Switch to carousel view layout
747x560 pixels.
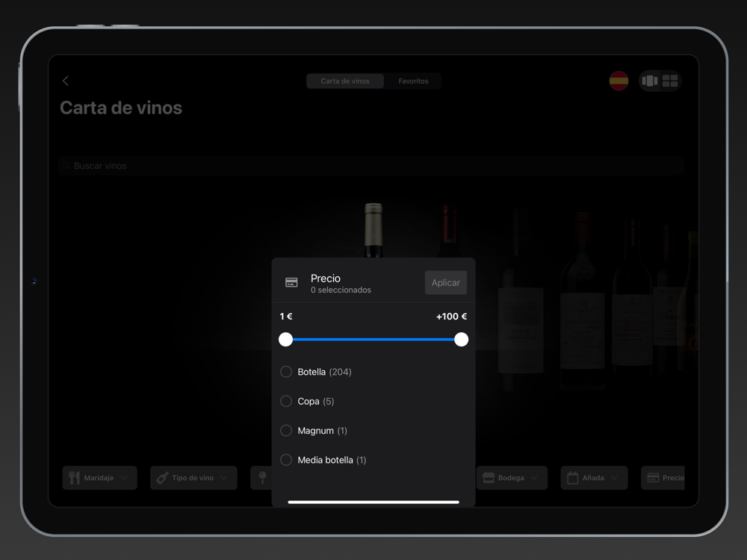click(x=649, y=81)
